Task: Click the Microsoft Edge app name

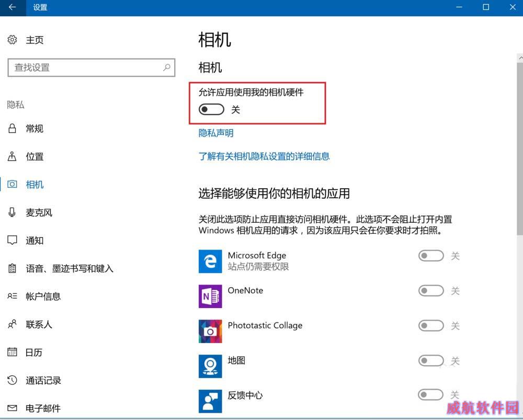Action: coord(257,256)
